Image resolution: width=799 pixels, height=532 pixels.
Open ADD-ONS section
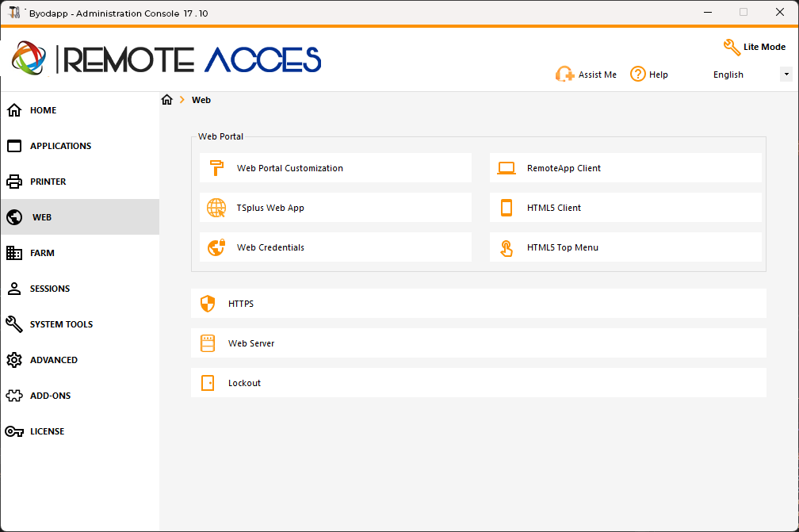coord(80,396)
